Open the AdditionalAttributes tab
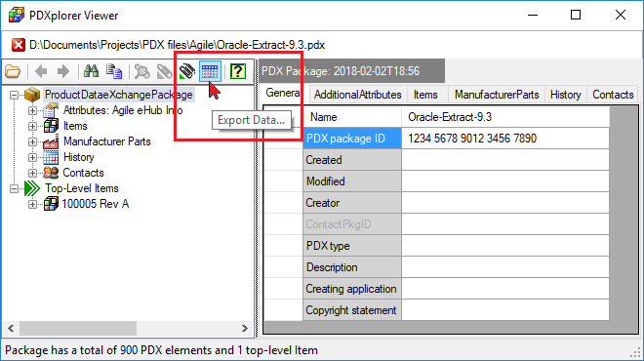Image resolution: width=644 pixels, height=361 pixels. [x=358, y=95]
